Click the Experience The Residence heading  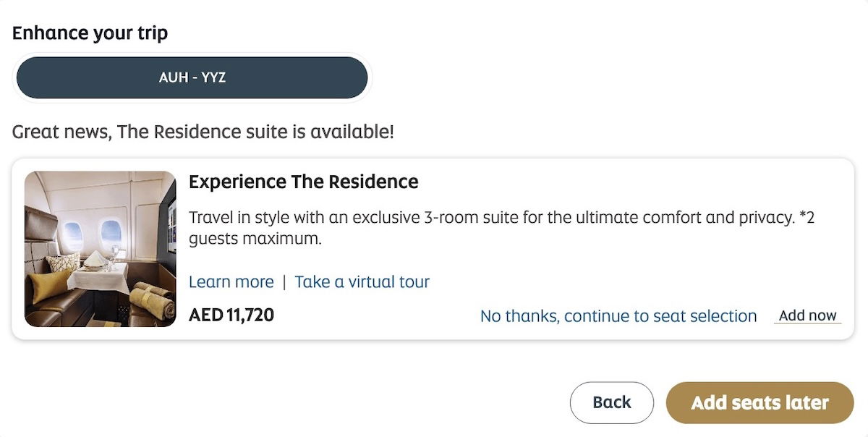point(304,182)
